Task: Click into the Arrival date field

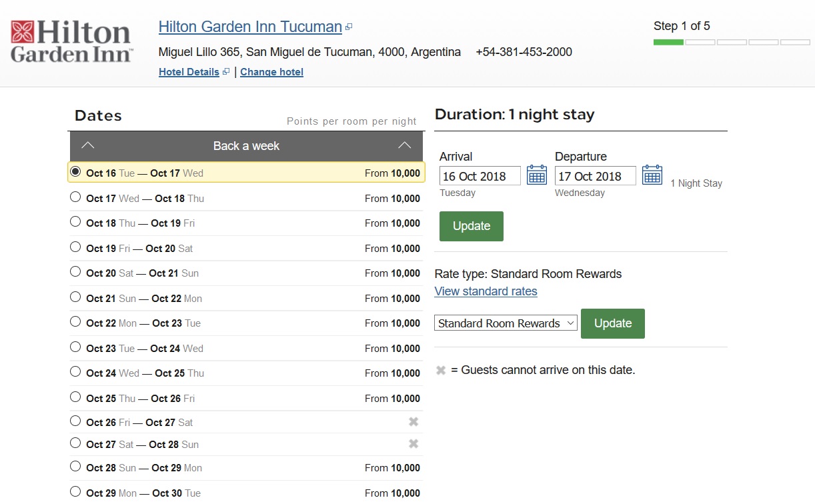Action: (x=480, y=176)
